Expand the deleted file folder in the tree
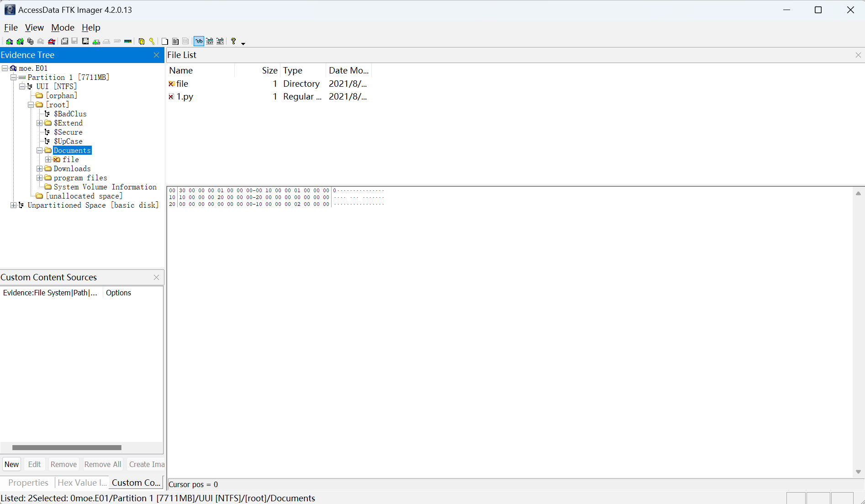 pos(48,159)
